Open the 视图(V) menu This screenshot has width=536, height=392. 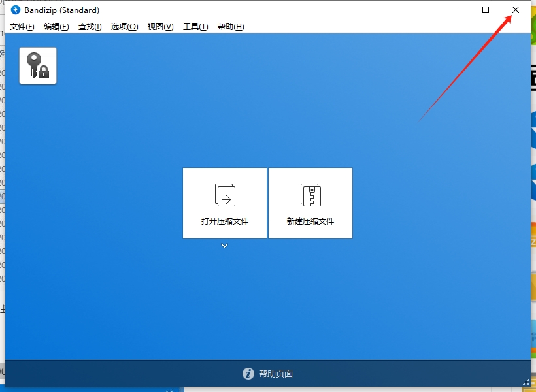(161, 27)
